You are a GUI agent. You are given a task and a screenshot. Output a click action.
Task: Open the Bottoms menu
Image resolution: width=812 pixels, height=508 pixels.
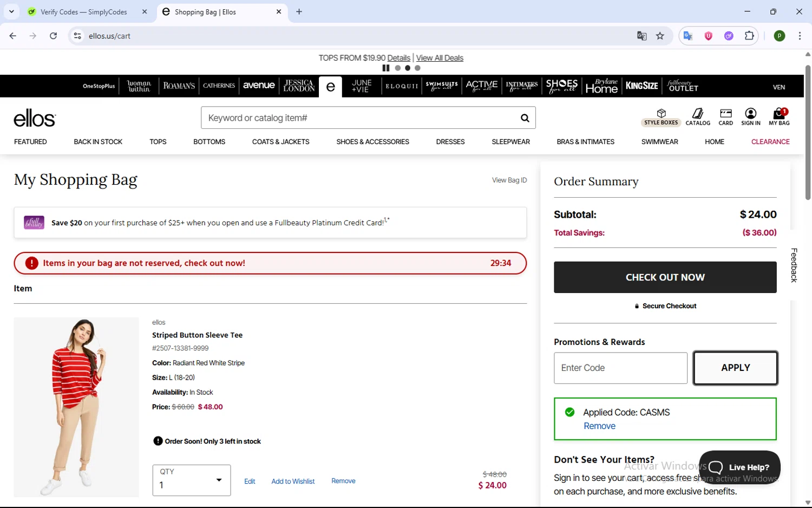coord(209,142)
